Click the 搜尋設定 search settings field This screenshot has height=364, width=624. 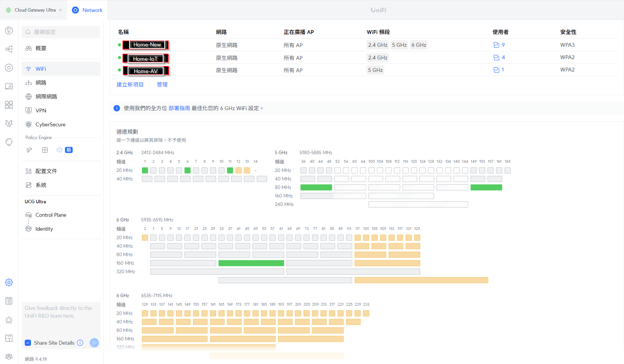[61, 32]
